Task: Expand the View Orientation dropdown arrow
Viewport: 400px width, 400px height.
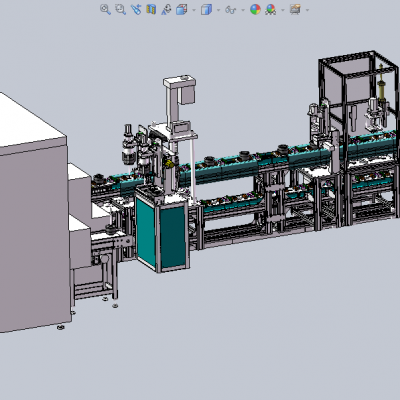Action: (x=194, y=10)
